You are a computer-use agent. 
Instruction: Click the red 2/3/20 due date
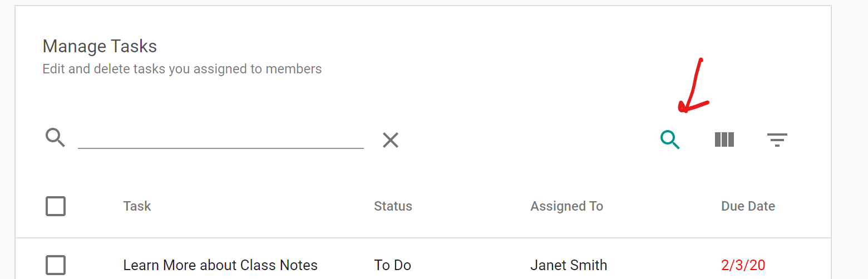coord(743,265)
